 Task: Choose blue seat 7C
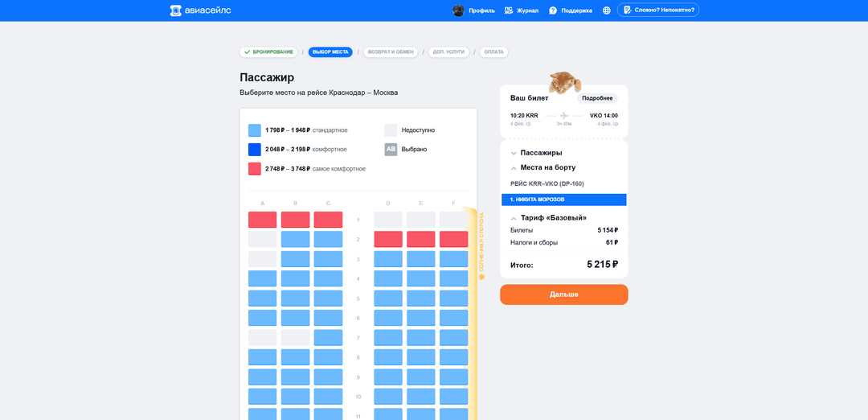click(x=328, y=338)
